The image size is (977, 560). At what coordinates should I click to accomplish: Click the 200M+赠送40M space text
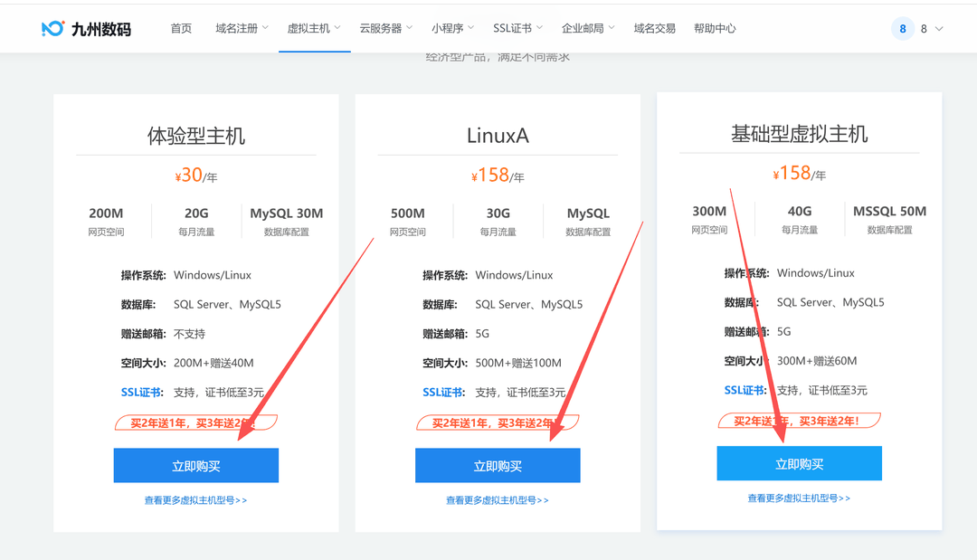[213, 363]
